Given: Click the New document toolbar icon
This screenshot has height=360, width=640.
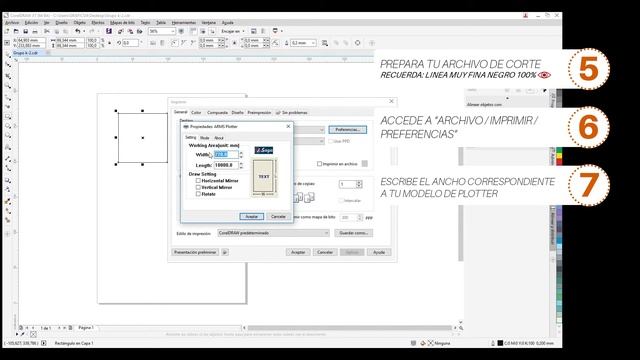Looking at the screenshot, I should [7, 31].
